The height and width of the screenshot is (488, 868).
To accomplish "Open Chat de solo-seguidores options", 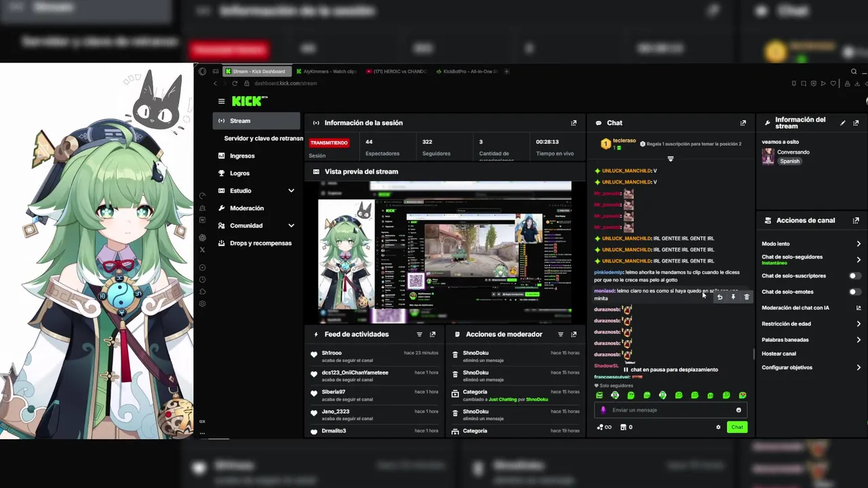I will pyautogui.click(x=811, y=260).
